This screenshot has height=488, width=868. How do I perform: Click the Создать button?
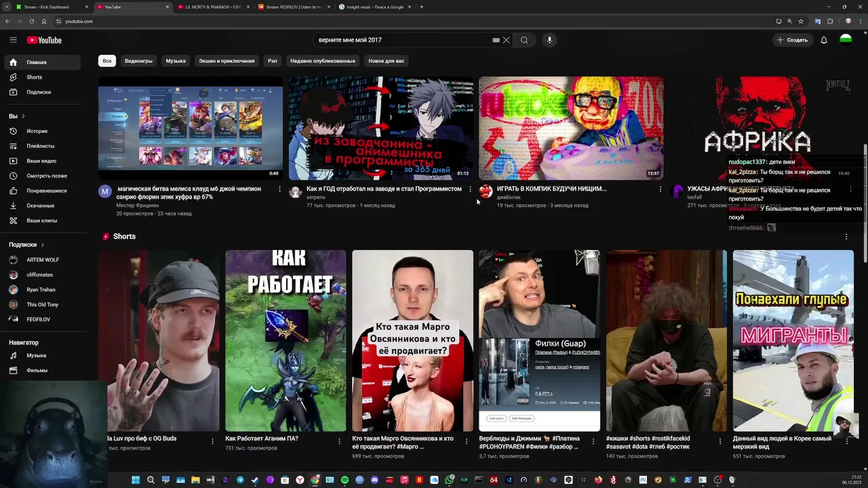tap(792, 40)
